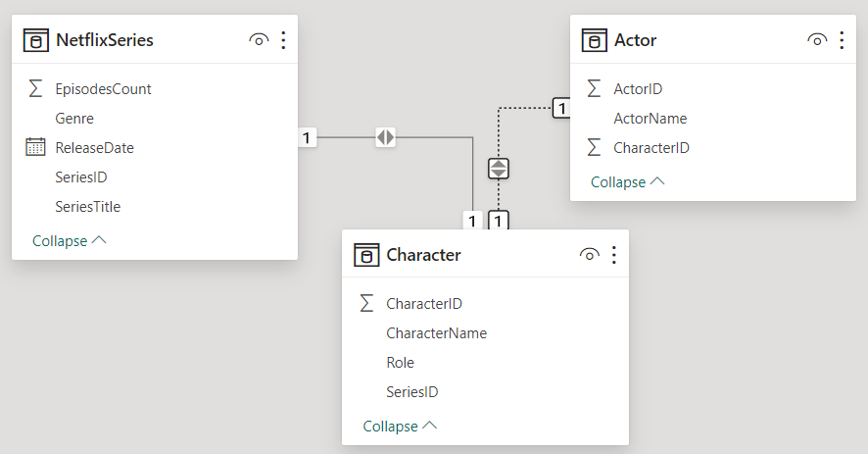Image resolution: width=868 pixels, height=454 pixels.
Task: Click the Actor table icon
Action: pos(594,40)
